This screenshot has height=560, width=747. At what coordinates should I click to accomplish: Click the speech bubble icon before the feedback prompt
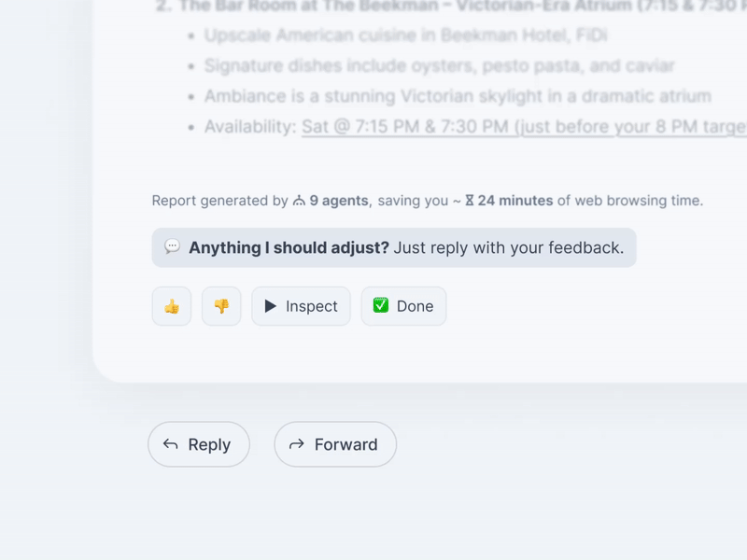coord(173,247)
